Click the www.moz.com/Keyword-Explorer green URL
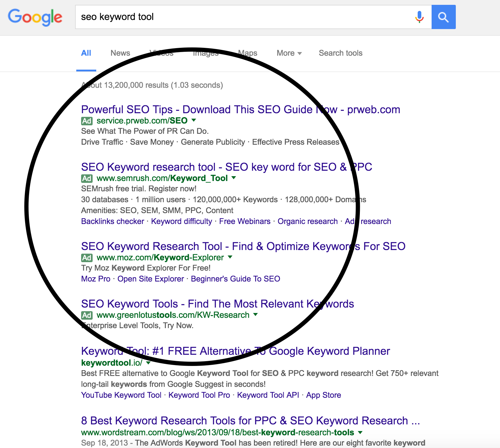This screenshot has height=448, width=500. point(160,257)
